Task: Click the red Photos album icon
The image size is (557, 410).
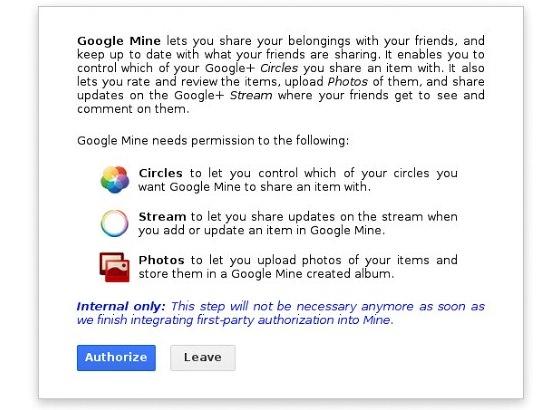Action: [114, 267]
